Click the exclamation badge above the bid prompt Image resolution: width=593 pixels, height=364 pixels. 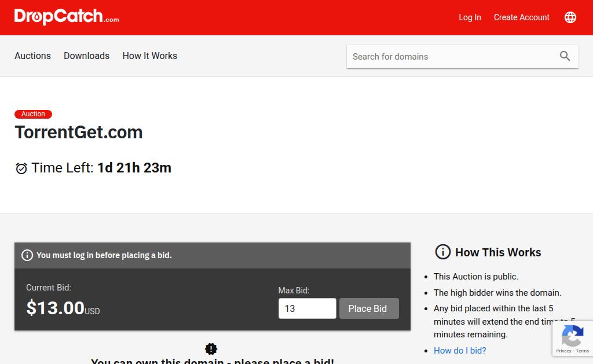pyautogui.click(x=211, y=348)
